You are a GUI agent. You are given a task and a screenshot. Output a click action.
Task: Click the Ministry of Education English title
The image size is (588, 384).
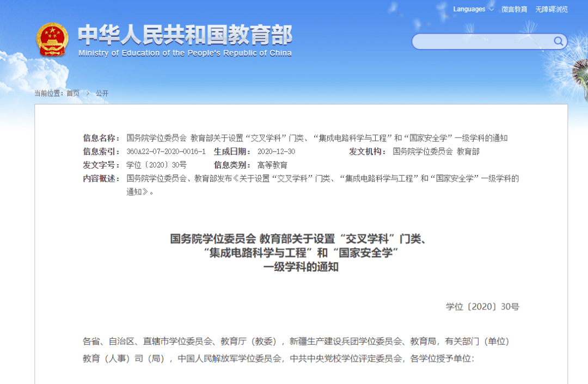pyautogui.click(x=185, y=53)
